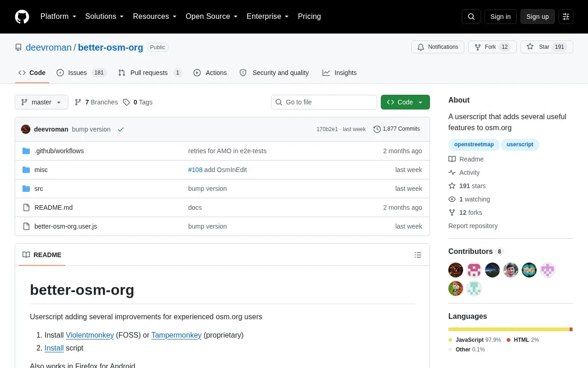Viewport: 588px width, 368px height.
Task: Open the Violentmonkey link
Action: (x=90, y=335)
